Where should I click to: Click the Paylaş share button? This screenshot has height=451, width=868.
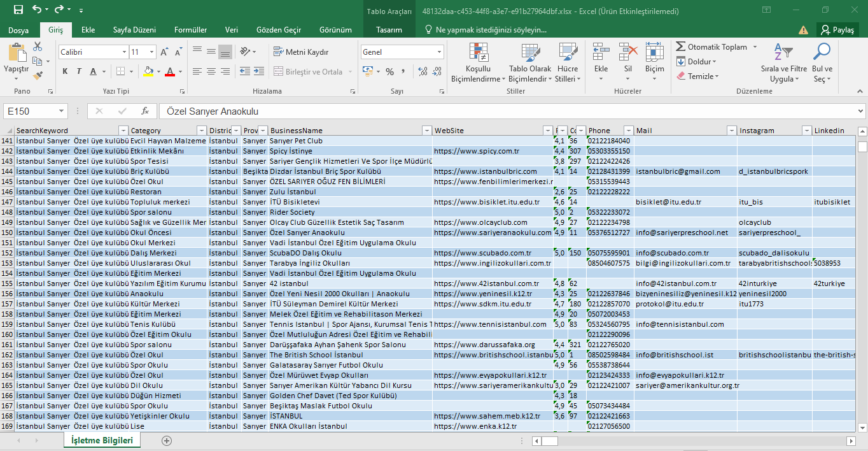[837, 30]
